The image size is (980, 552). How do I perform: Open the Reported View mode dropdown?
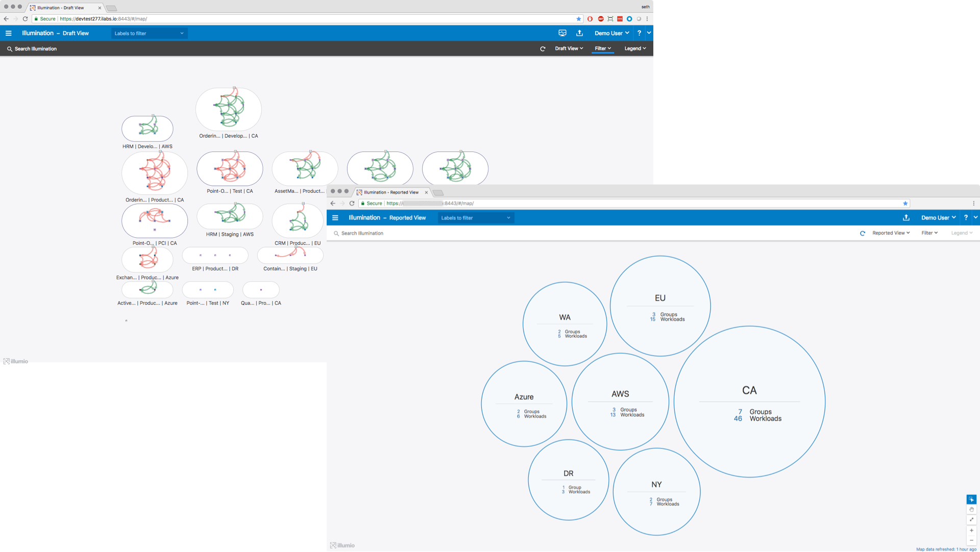click(891, 233)
